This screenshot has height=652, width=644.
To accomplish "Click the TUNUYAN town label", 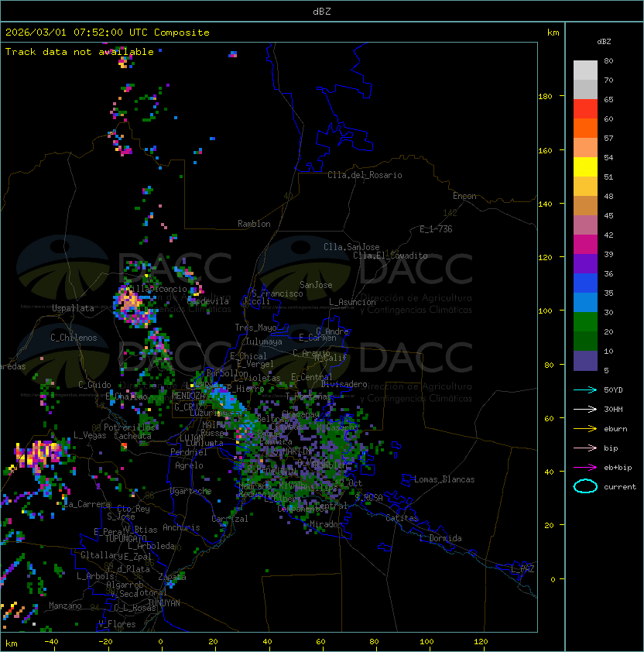I will [x=163, y=602].
